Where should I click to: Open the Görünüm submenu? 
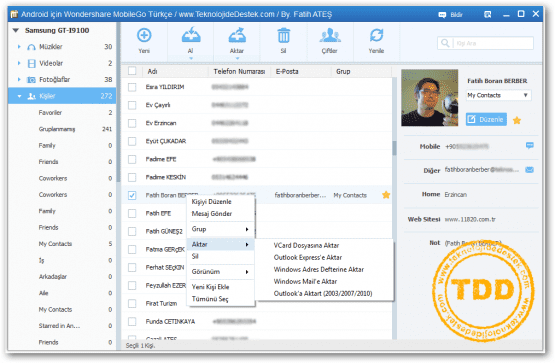click(220, 272)
